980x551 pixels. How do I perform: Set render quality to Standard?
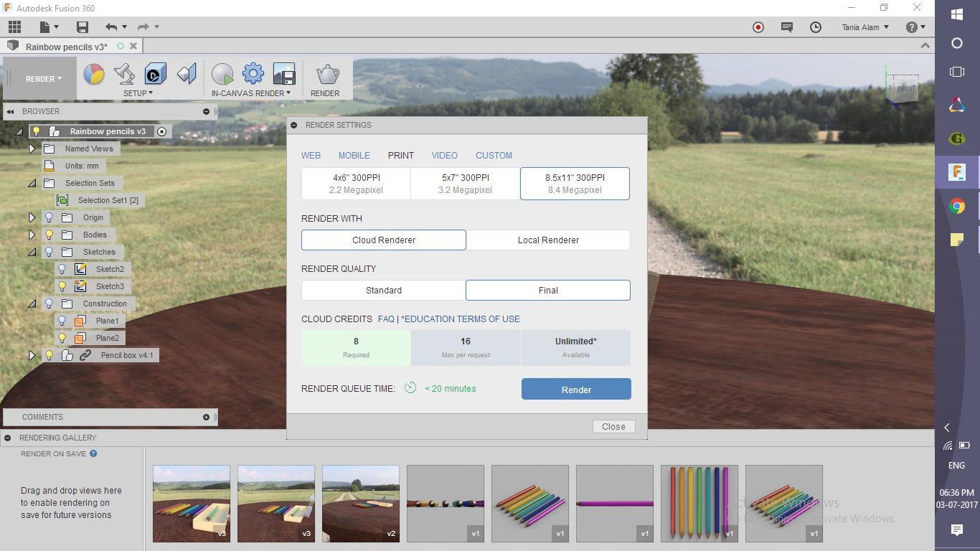click(x=384, y=291)
